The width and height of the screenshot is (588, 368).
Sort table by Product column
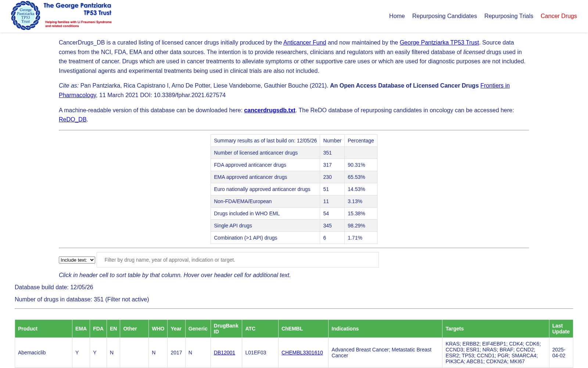tap(43, 329)
